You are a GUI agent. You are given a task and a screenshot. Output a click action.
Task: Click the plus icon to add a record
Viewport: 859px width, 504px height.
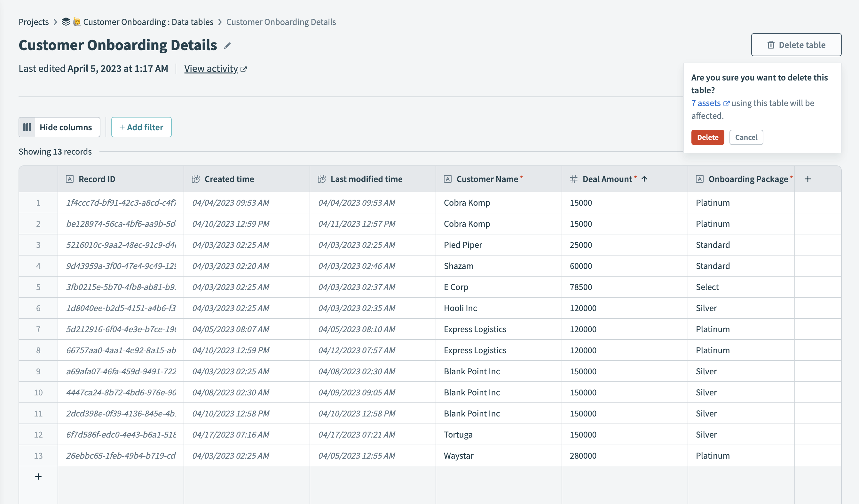tap(38, 477)
